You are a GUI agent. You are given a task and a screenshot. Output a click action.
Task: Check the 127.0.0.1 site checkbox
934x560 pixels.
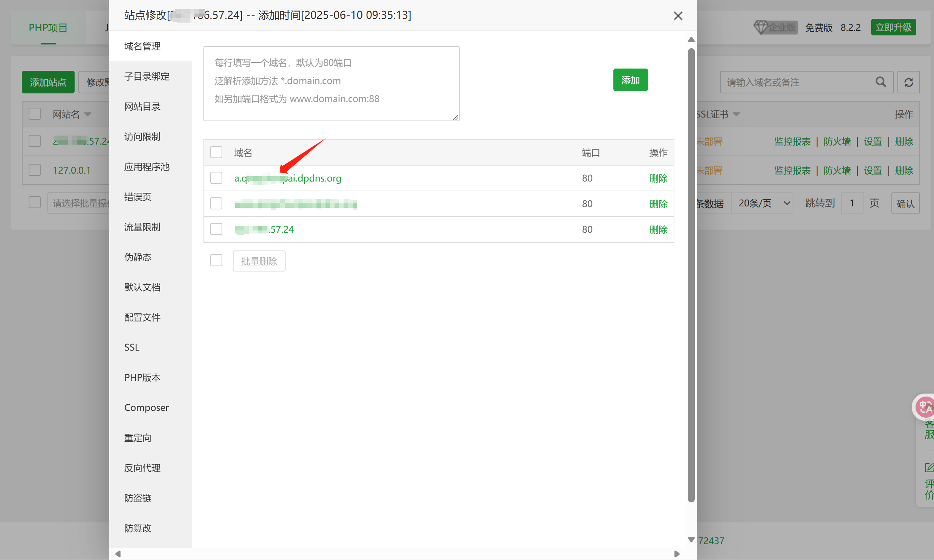(x=35, y=170)
